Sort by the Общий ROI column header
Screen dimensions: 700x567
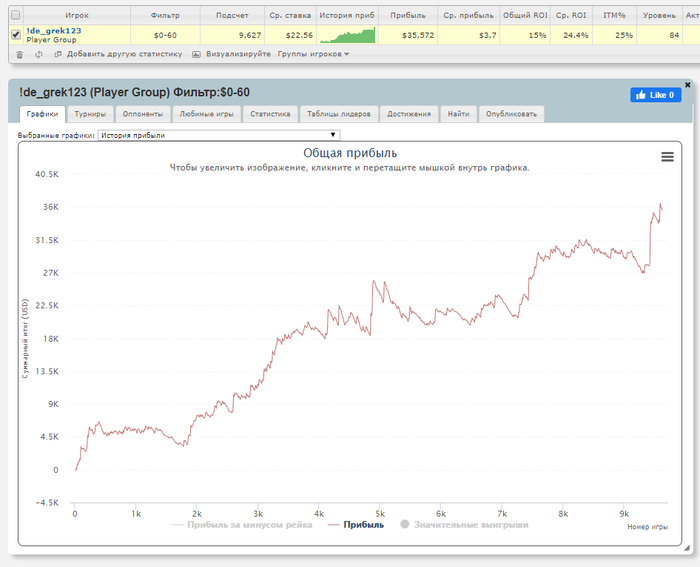pyautogui.click(x=525, y=15)
